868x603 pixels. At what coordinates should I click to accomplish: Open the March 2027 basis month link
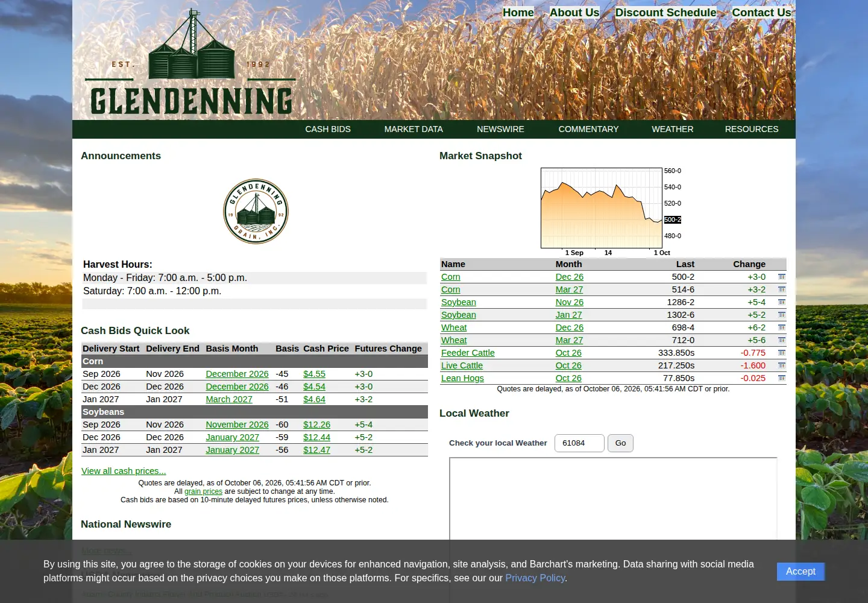(229, 399)
